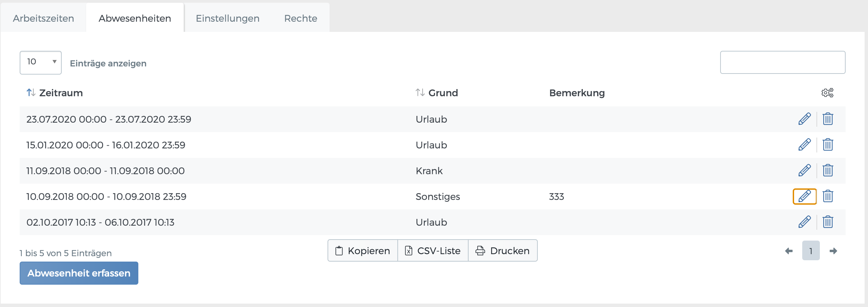Delete the 23.07.2020 Urlaub absence entry
The height and width of the screenshot is (307, 868).
tap(828, 119)
